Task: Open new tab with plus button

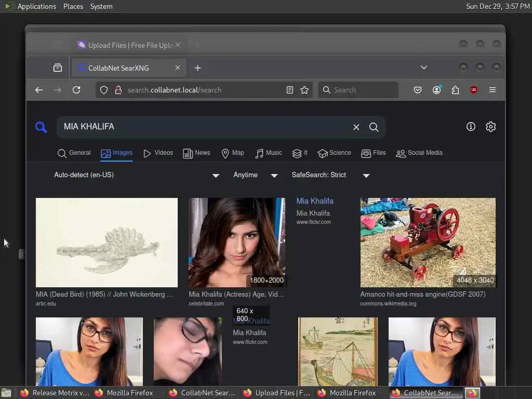Action: click(197, 68)
